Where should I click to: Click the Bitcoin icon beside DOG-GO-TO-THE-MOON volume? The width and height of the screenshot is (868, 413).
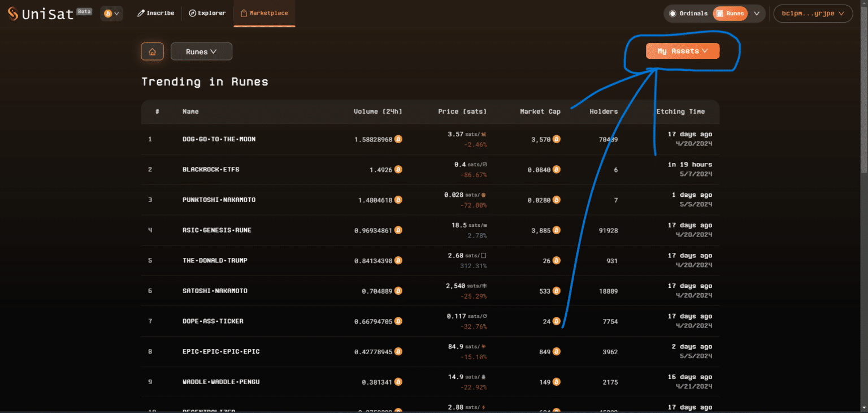click(398, 139)
